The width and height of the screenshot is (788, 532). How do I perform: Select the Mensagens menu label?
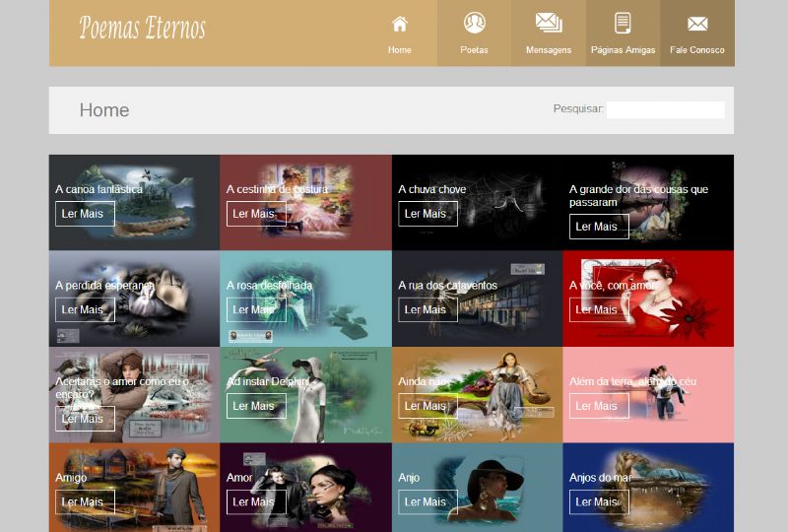(549, 50)
